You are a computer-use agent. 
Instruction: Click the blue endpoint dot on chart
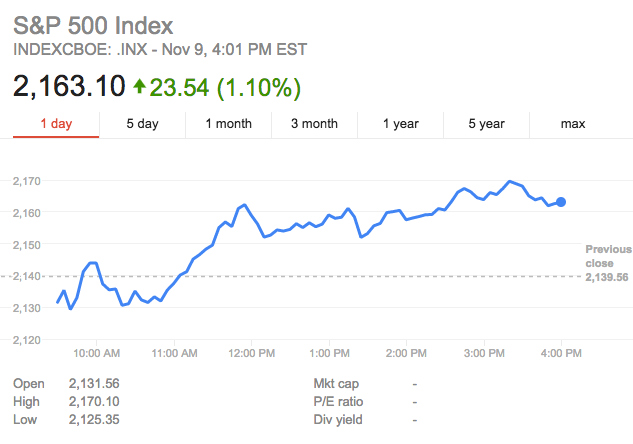(x=561, y=202)
